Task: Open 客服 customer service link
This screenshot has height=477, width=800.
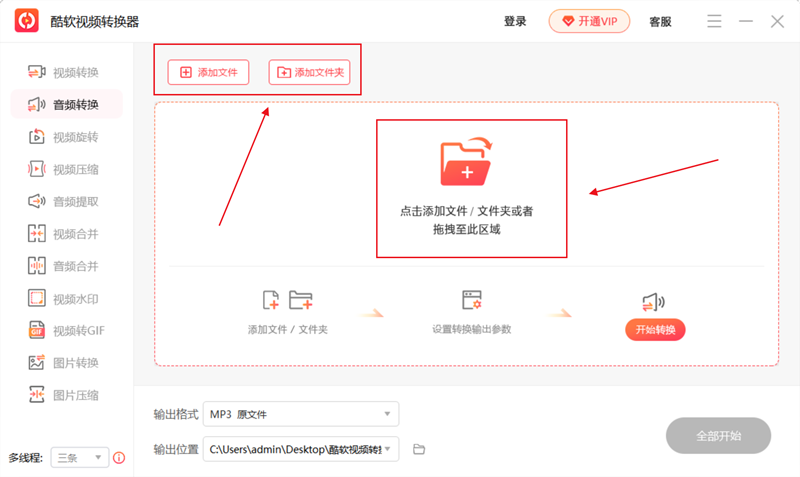Action: coord(660,21)
